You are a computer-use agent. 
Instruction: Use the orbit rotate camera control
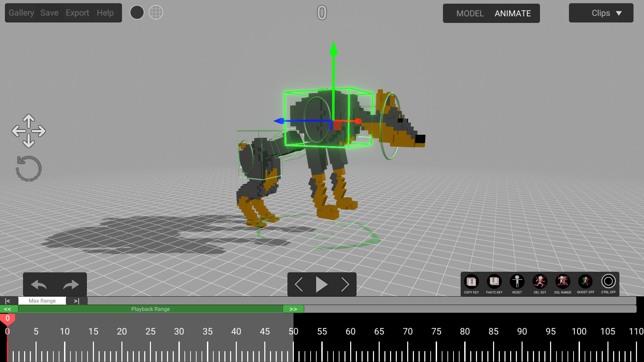[x=28, y=168]
